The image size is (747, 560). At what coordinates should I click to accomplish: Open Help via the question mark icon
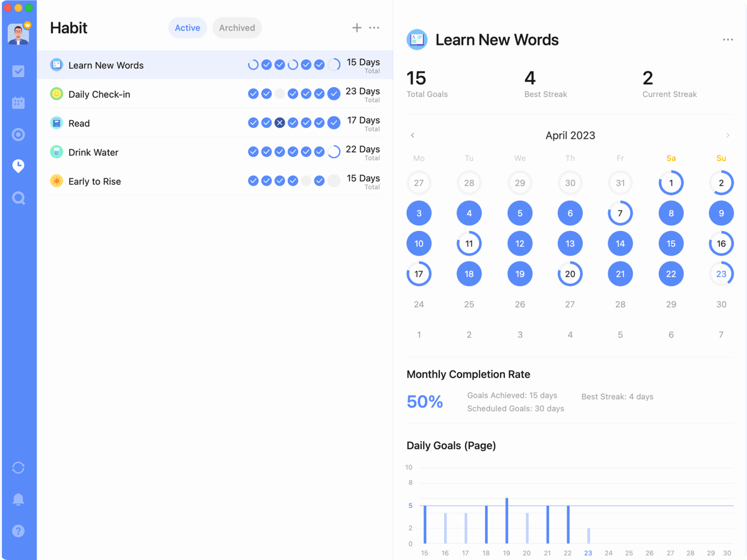pos(18,531)
